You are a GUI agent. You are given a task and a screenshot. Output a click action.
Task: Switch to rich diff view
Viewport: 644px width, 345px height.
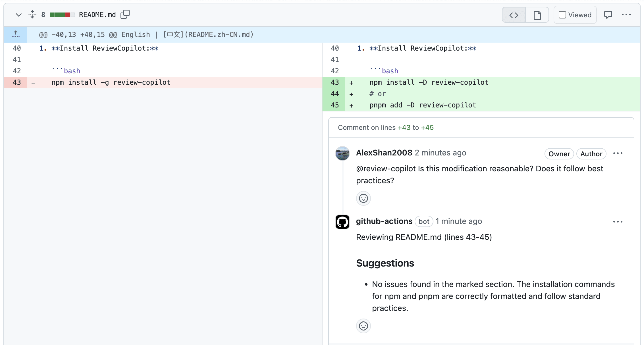(537, 15)
